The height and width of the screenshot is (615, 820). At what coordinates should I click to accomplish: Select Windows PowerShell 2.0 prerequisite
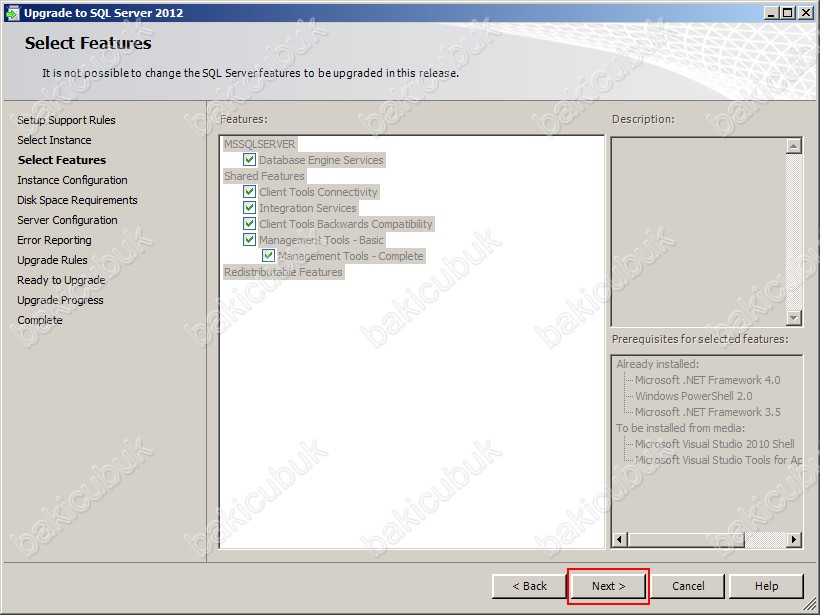(694, 396)
